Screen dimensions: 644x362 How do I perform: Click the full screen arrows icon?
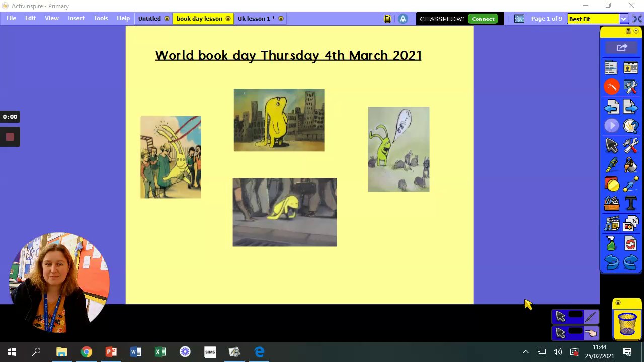637,19
